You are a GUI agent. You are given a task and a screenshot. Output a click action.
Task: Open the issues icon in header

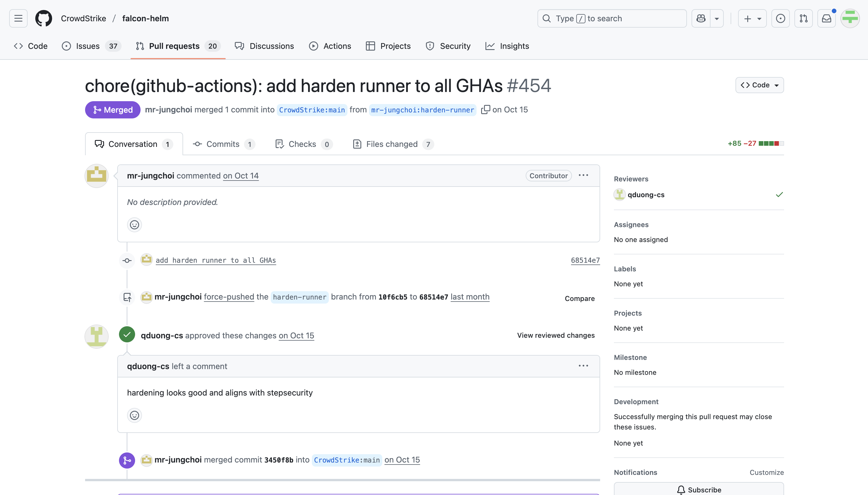780,18
